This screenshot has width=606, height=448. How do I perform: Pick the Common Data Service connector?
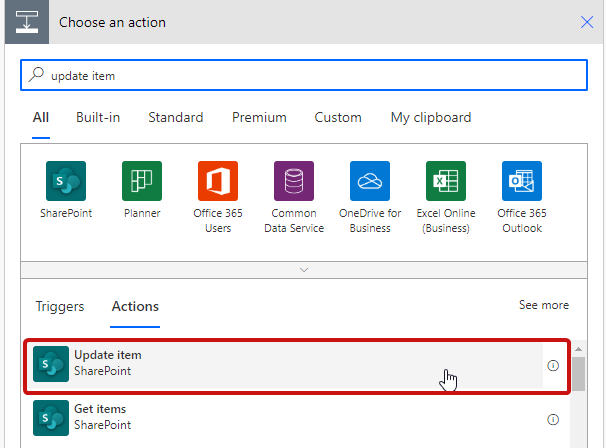(294, 181)
